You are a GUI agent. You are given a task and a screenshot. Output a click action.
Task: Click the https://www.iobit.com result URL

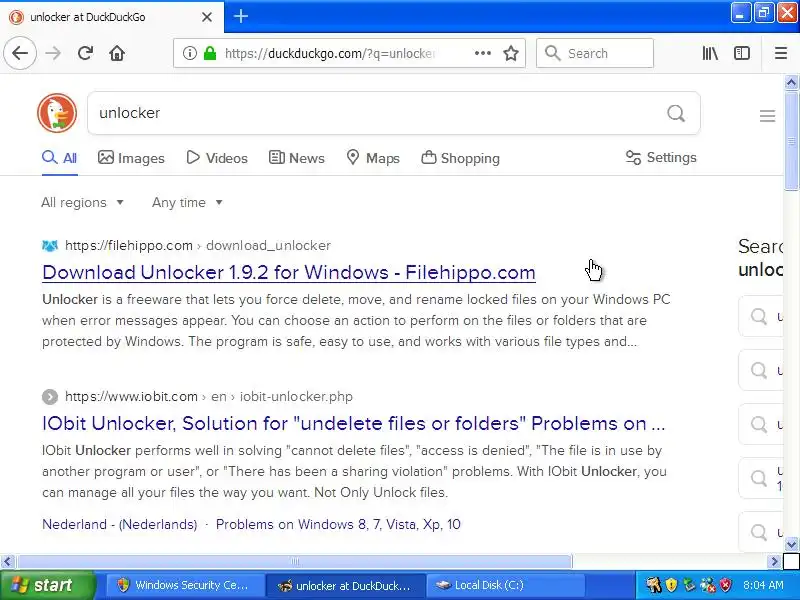(131, 396)
